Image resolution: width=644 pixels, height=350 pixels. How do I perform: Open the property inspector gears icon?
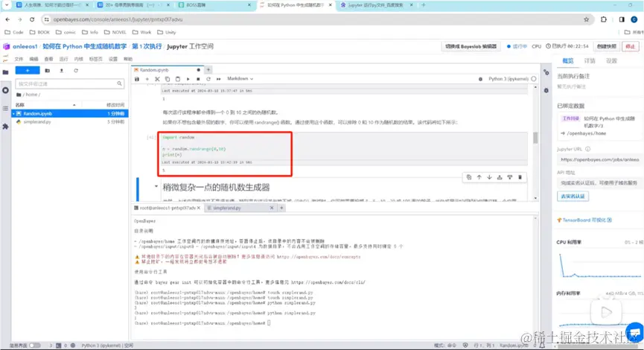546,72
